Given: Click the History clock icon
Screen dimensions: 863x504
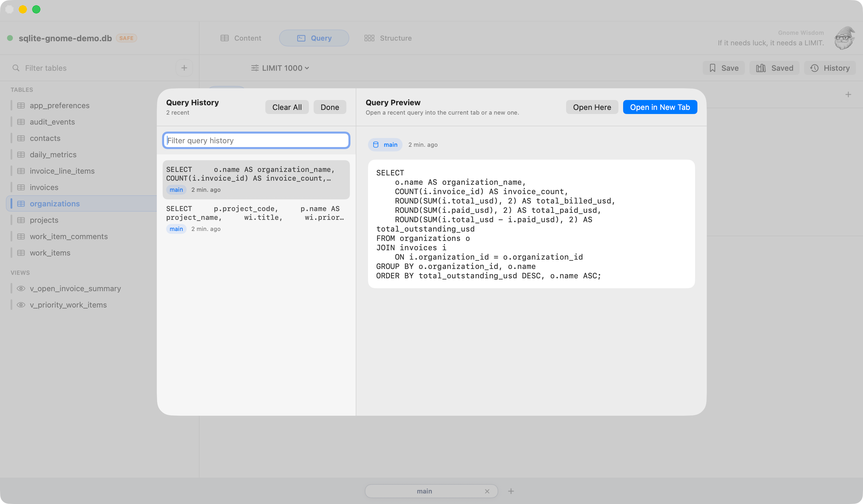Looking at the screenshot, I should pyautogui.click(x=814, y=68).
